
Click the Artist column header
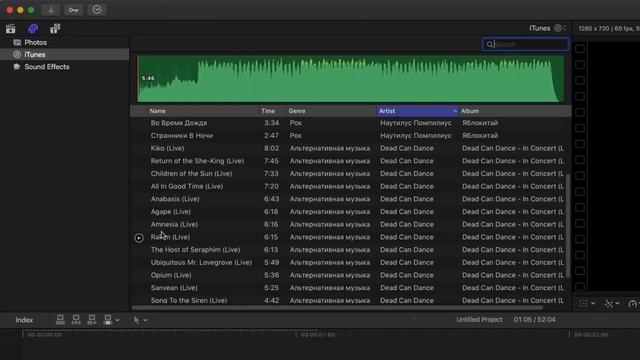tap(417, 111)
